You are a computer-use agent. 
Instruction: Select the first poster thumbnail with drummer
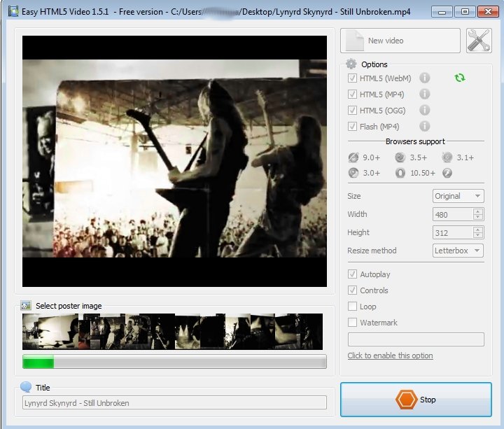click(50, 332)
